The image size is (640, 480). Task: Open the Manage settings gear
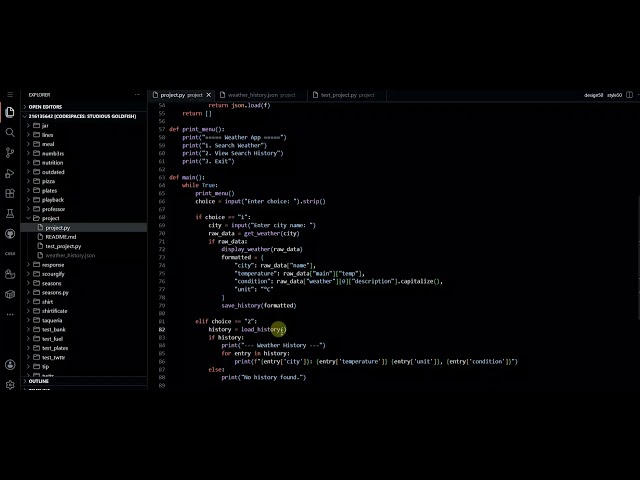coord(10,384)
